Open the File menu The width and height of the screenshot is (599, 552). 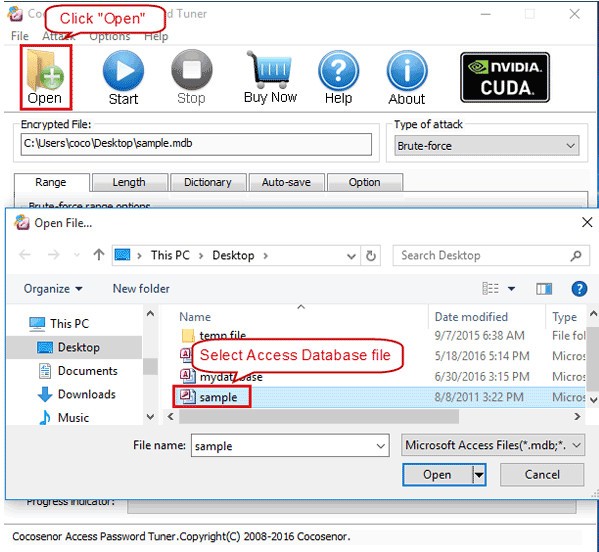pos(20,36)
